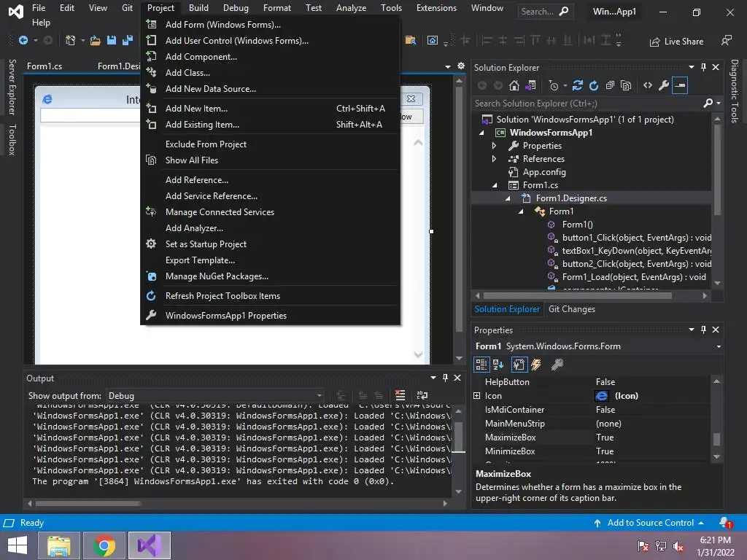Collapse All in Solution Explorer toolbar

[x=610, y=86]
